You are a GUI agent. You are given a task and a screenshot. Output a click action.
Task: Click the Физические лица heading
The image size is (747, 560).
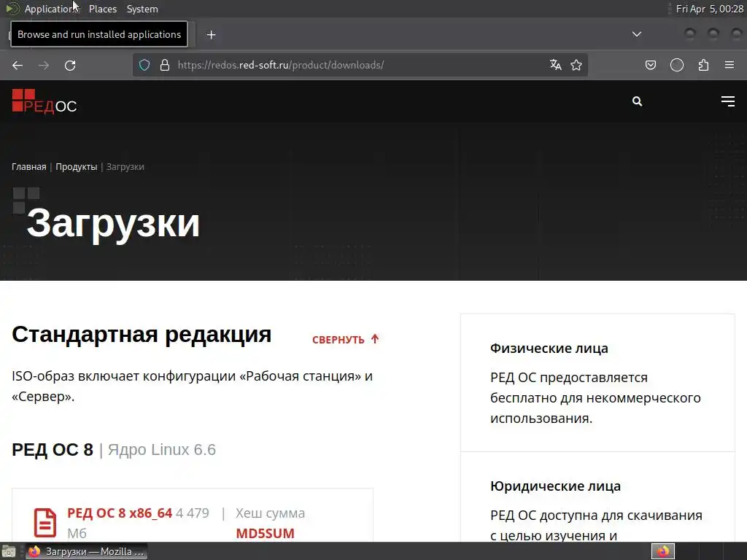(x=549, y=348)
